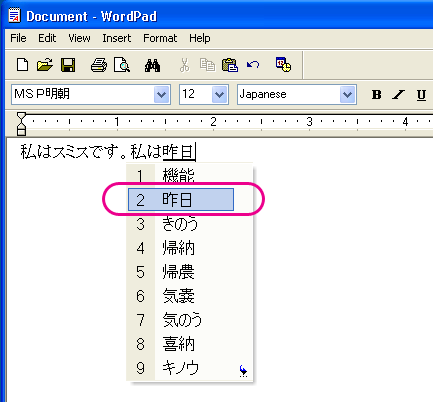
Task: Click the New document icon
Action: (x=22, y=65)
